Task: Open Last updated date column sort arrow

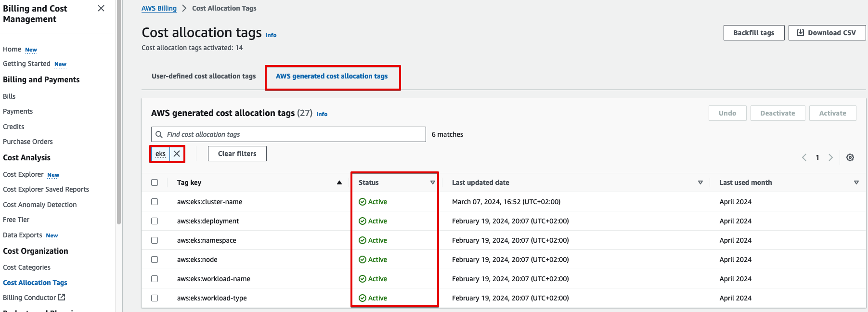Action: click(700, 182)
